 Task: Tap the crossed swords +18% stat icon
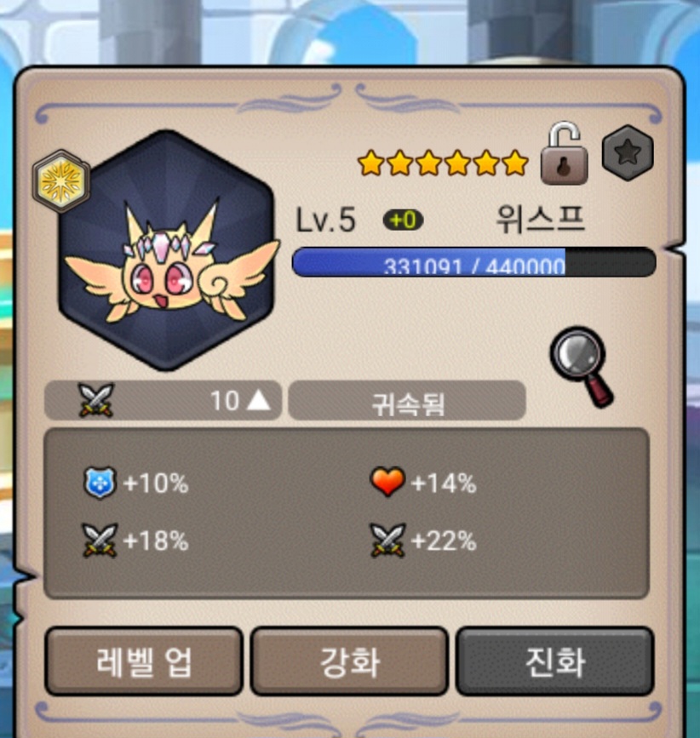(100, 541)
